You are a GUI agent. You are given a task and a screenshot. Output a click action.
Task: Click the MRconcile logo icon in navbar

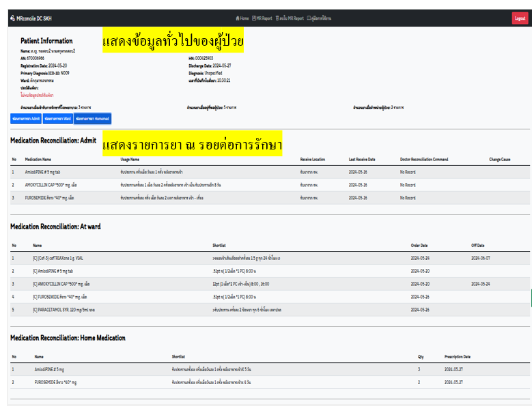coord(13,18)
